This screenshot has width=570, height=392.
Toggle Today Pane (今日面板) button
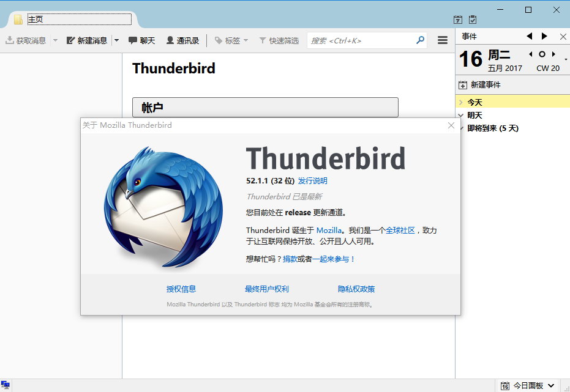[522, 385]
